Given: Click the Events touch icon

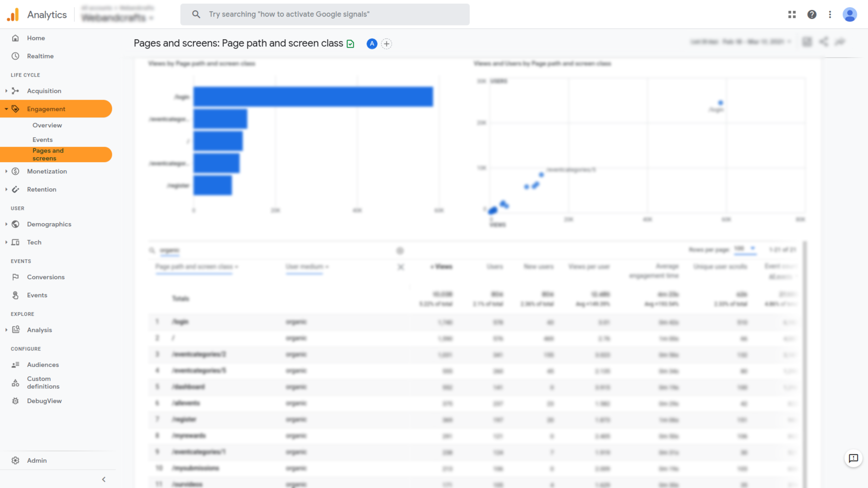Looking at the screenshot, I should point(15,295).
